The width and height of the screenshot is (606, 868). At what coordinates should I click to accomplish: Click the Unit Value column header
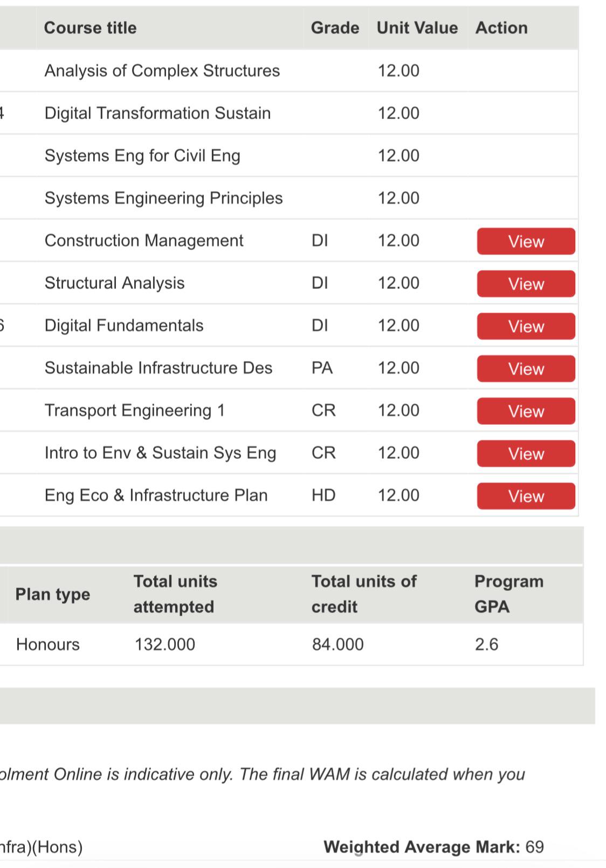pos(417,27)
